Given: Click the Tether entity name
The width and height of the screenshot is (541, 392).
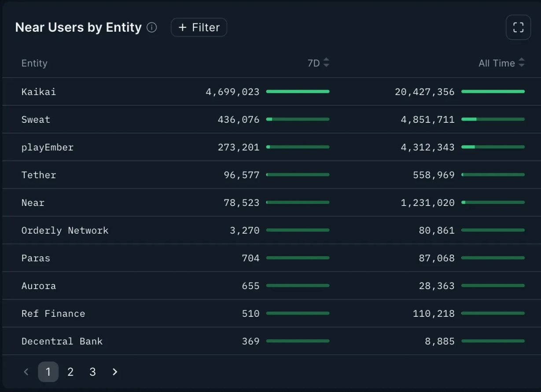Looking at the screenshot, I should (x=39, y=175).
